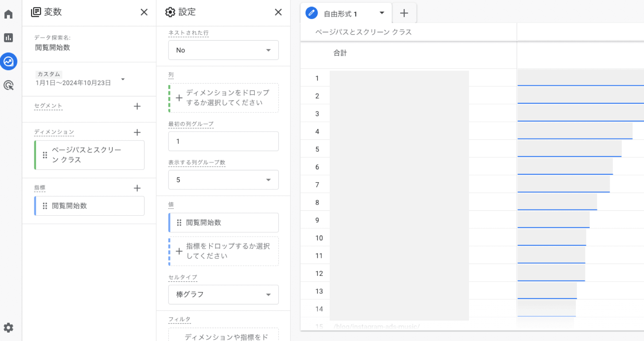The height and width of the screenshot is (341, 644).
Task: Add a new exploration tab
Action: click(x=404, y=13)
